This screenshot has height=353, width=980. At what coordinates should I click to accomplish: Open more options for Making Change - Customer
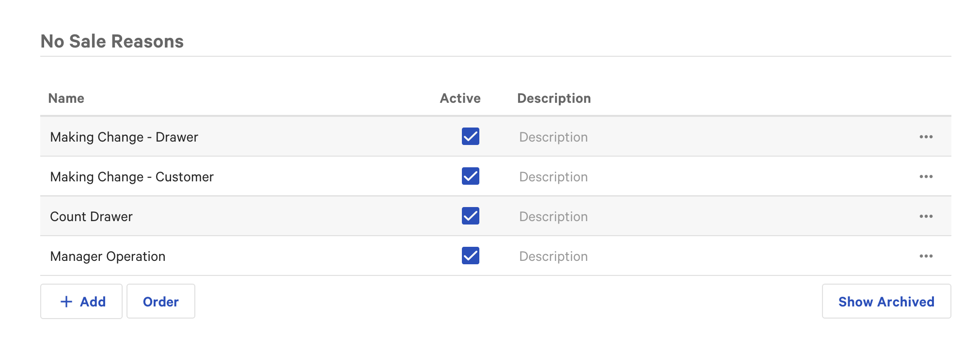click(926, 176)
